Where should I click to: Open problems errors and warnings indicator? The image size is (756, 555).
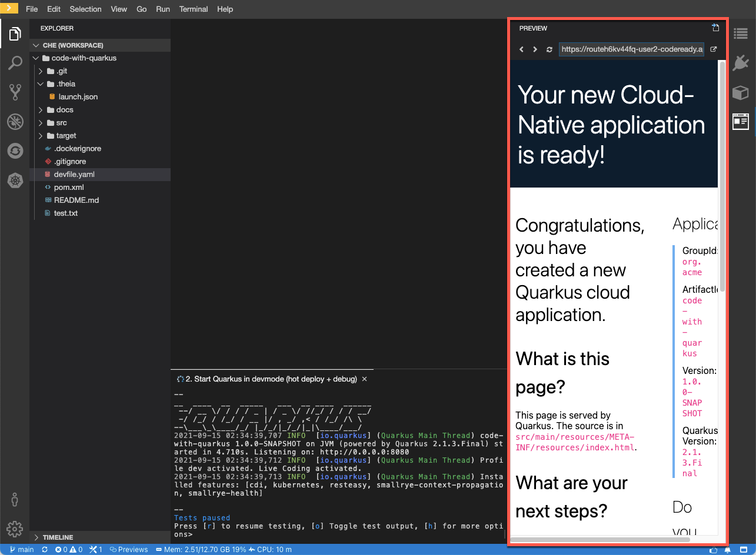(69, 550)
